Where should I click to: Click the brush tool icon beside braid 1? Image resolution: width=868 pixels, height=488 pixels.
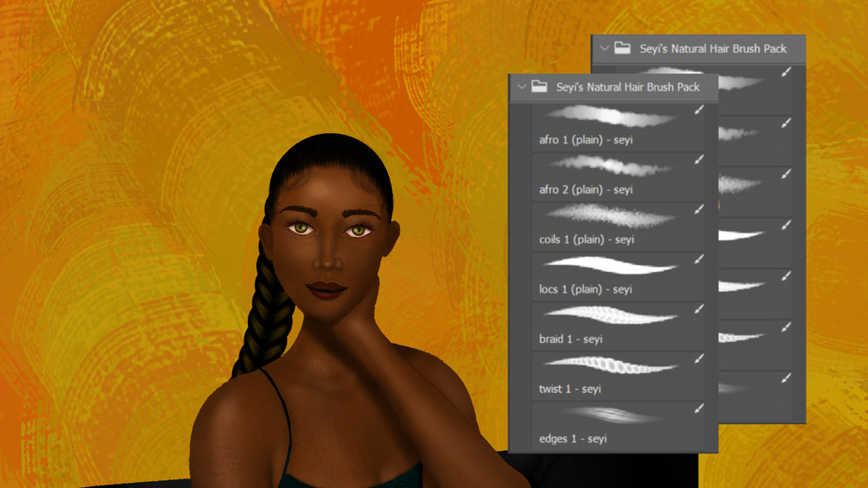(700, 308)
